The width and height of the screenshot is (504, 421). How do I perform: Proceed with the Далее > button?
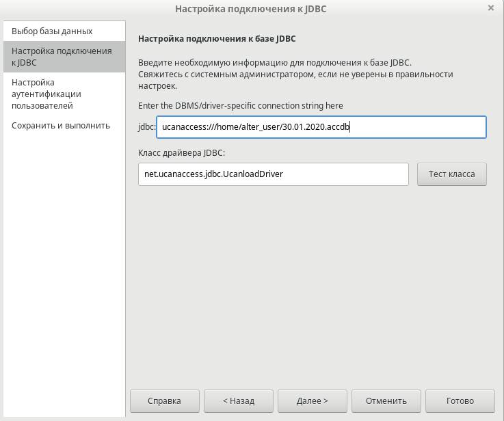tap(313, 400)
